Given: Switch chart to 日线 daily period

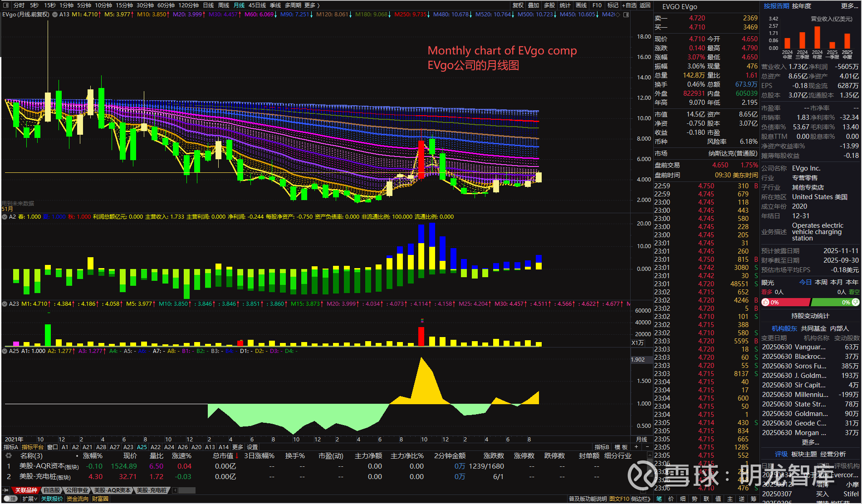Looking at the screenshot, I should (x=208, y=5).
